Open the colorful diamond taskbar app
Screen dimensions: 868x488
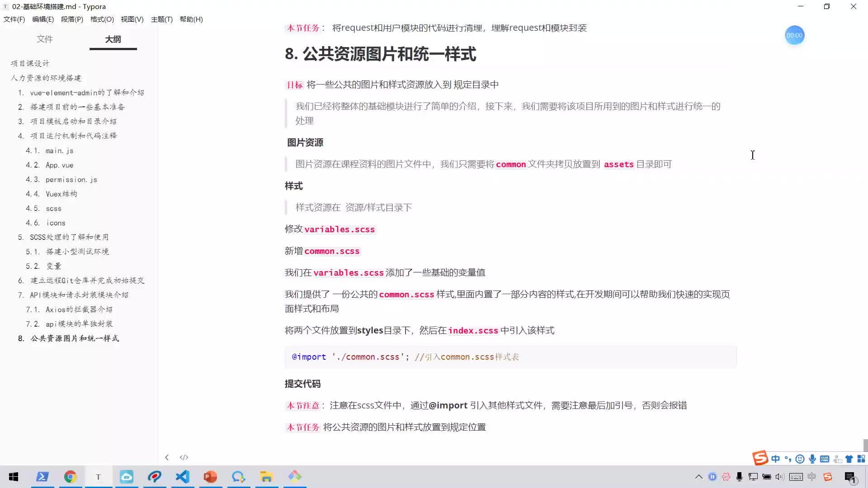pos(295,477)
